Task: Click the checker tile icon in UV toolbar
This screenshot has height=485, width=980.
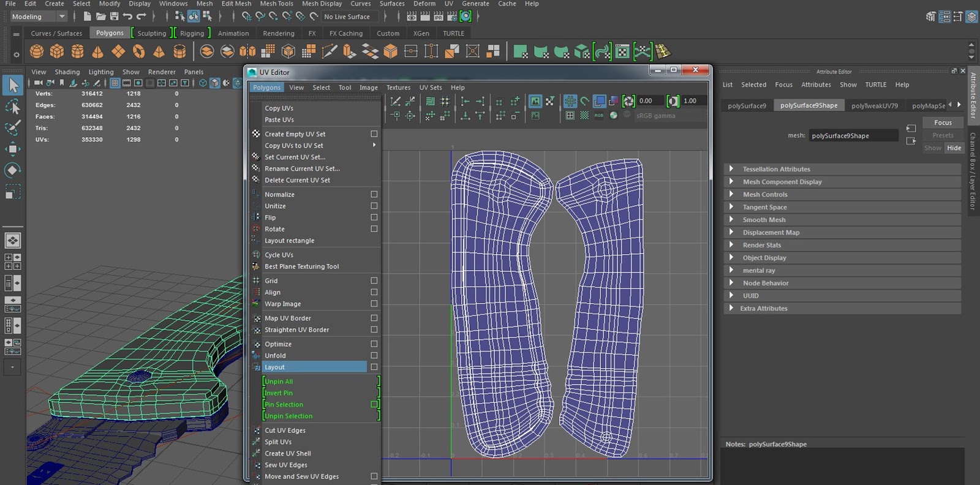Action: pos(584,115)
